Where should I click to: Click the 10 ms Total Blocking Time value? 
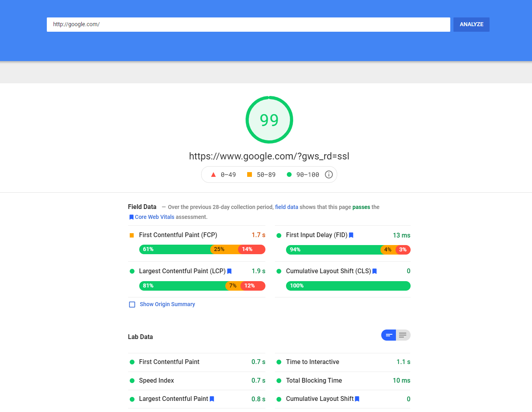[x=401, y=381]
